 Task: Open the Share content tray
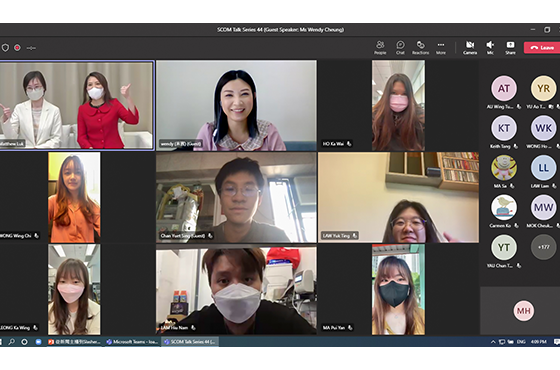point(510,47)
